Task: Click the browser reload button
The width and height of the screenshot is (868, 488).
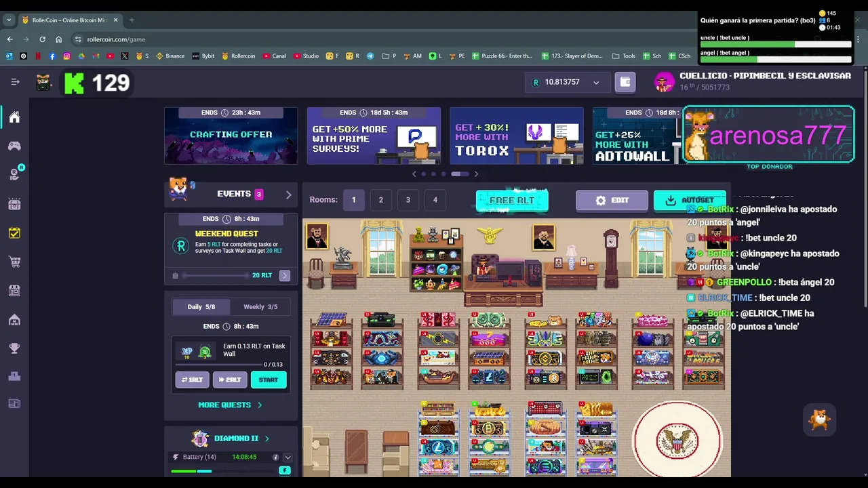Action: [42, 39]
